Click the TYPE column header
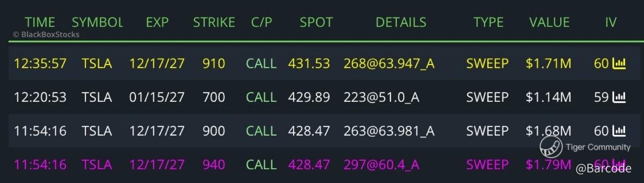 coord(489,22)
